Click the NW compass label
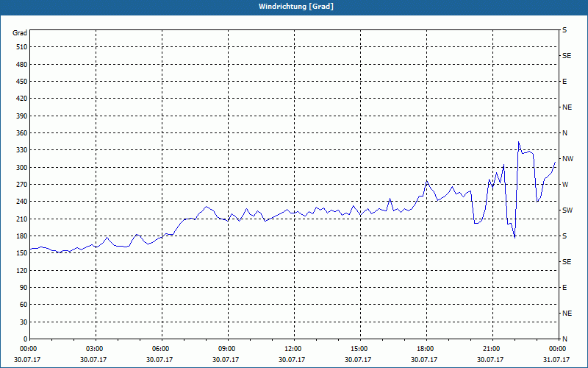Screen dimensions: 588x368 [567, 159]
